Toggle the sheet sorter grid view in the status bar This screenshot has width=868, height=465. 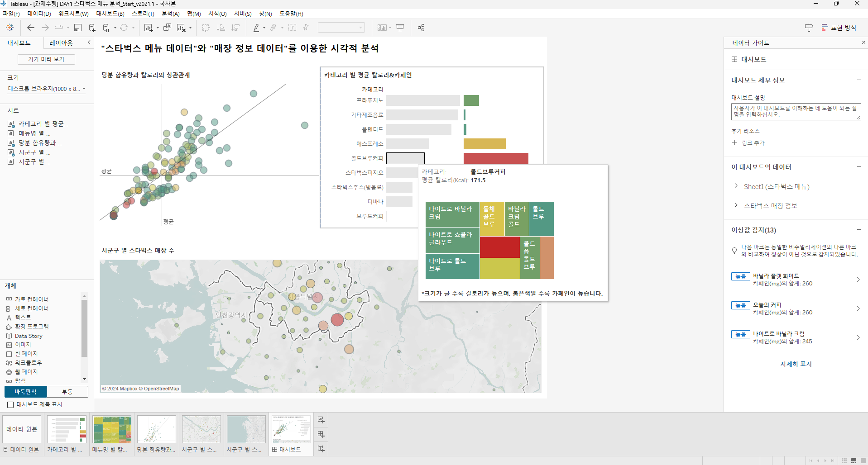tap(844, 460)
